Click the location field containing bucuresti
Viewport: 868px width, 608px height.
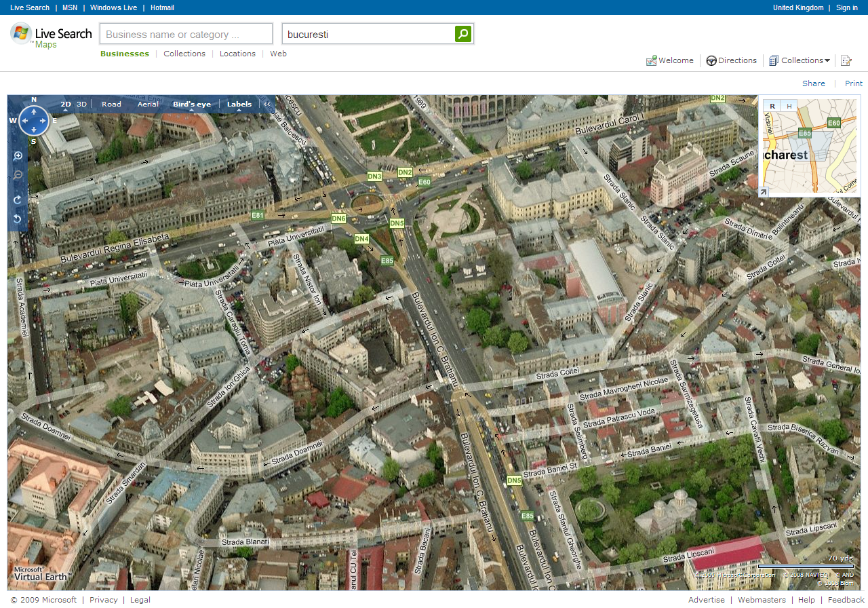368,34
